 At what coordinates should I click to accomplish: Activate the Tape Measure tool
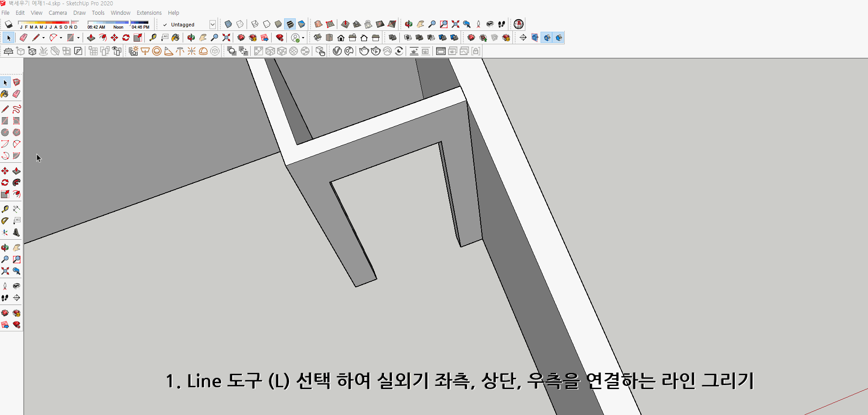coord(6,208)
